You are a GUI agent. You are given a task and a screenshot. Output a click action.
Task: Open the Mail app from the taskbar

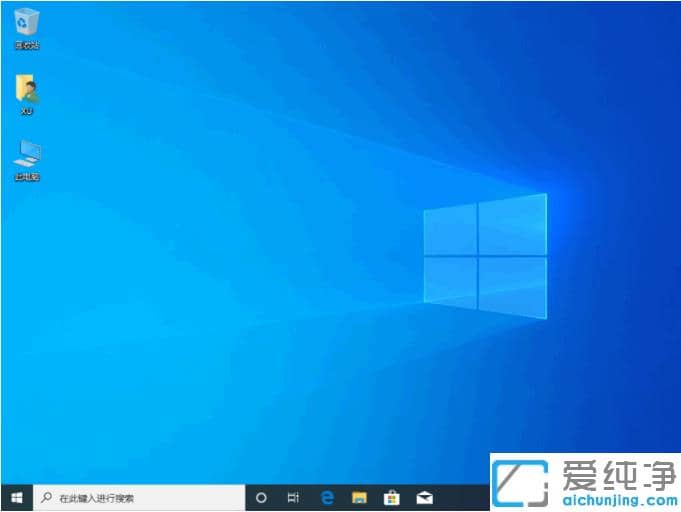click(425, 497)
